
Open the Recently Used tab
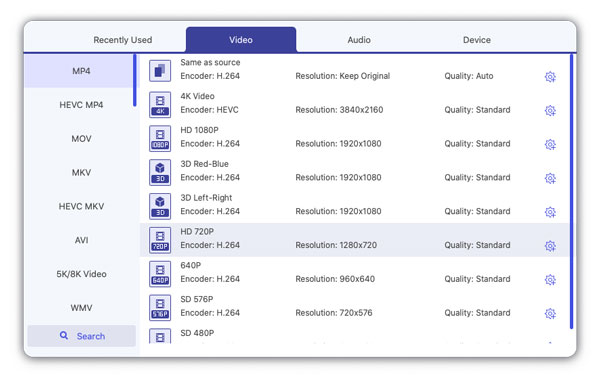click(122, 40)
